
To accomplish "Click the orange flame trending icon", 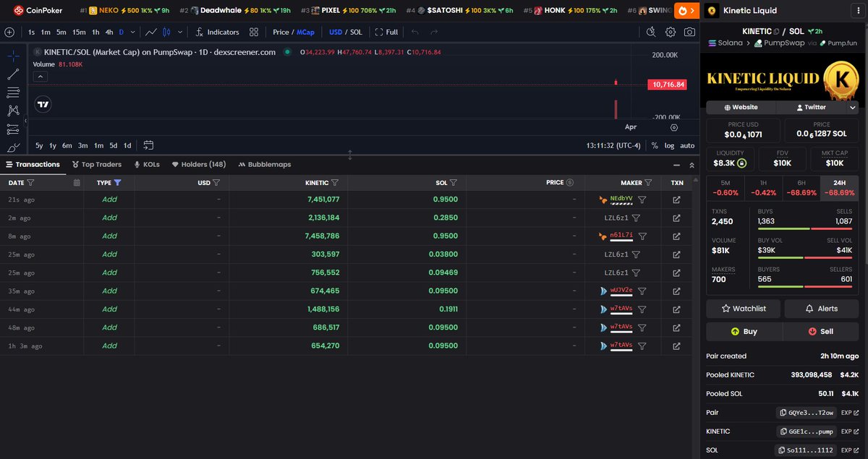I will (682, 11).
